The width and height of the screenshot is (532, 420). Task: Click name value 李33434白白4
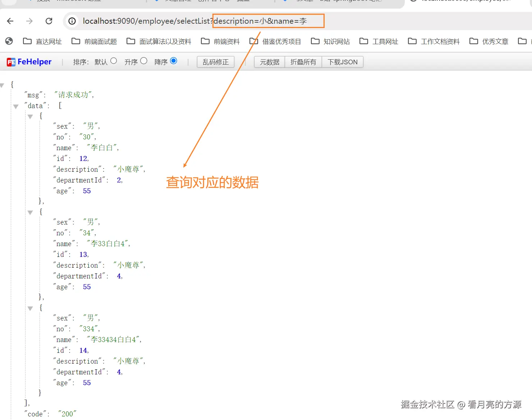pos(114,340)
